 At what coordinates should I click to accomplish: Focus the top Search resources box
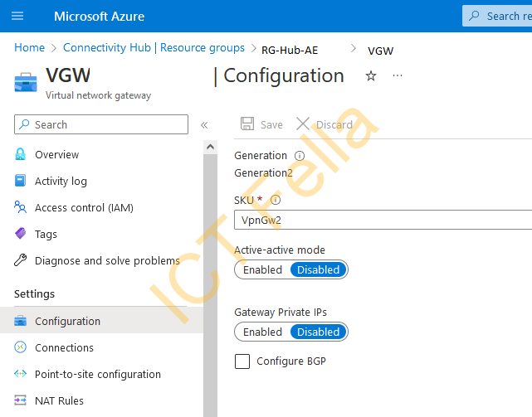497,16
